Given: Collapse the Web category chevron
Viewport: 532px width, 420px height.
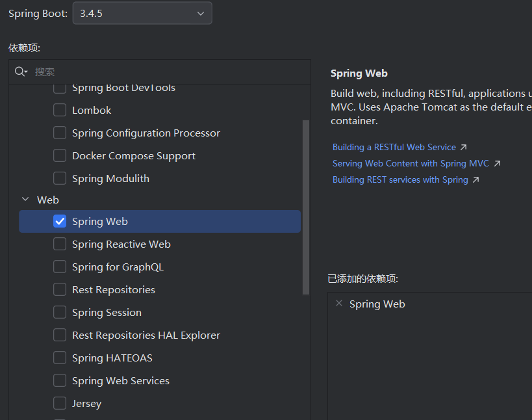Looking at the screenshot, I should (x=25, y=200).
